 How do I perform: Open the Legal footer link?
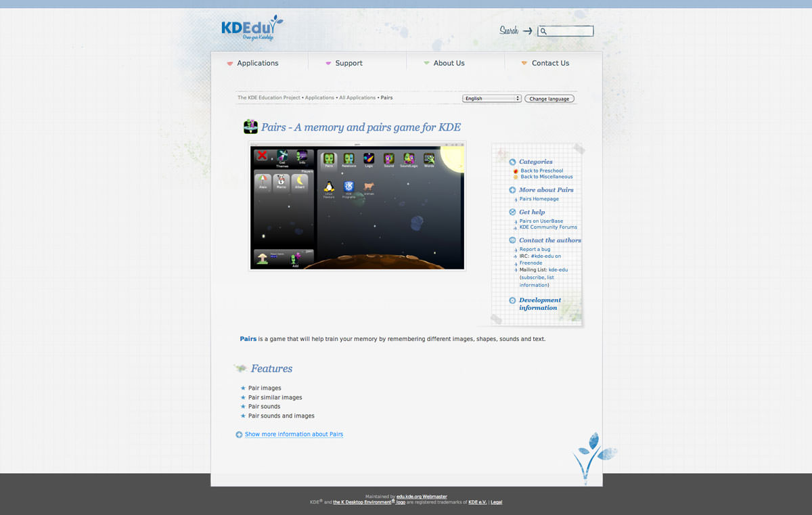point(497,502)
